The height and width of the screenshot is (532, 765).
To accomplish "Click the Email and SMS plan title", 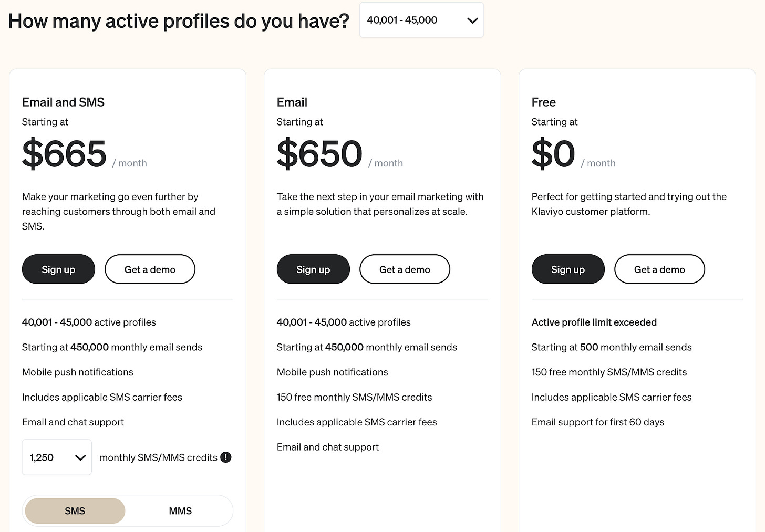I will click(63, 102).
